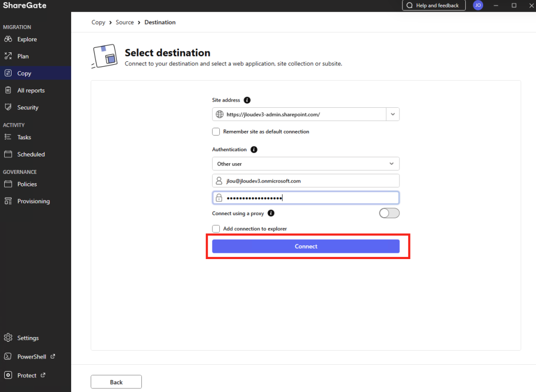Image resolution: width=536 pixels, height=392 pixels.
Task: Expand the Site address dropdown arrow
Action: click(393, 115)
